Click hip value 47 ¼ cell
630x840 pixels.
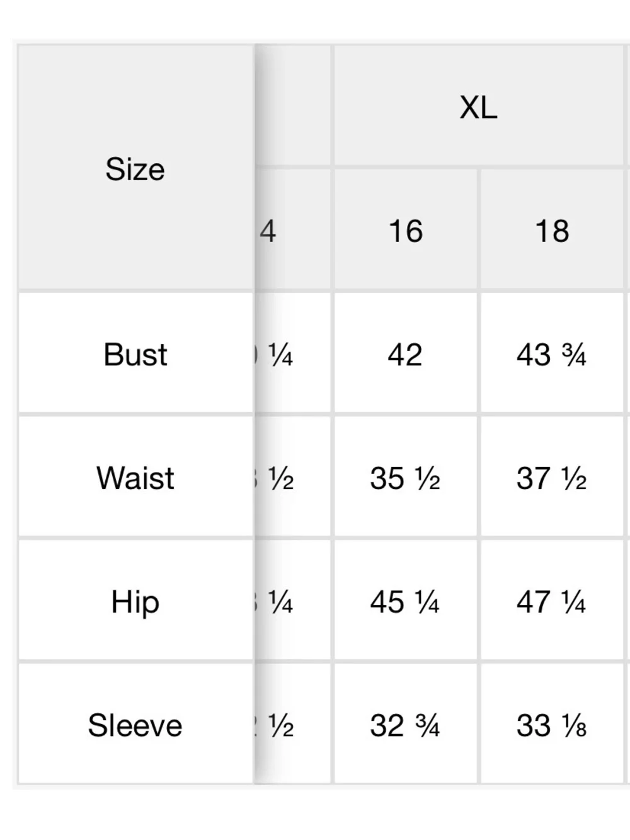552,601
